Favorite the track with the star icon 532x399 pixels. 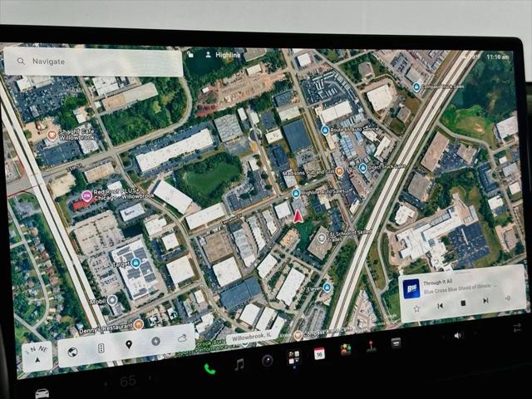[416, 308]
